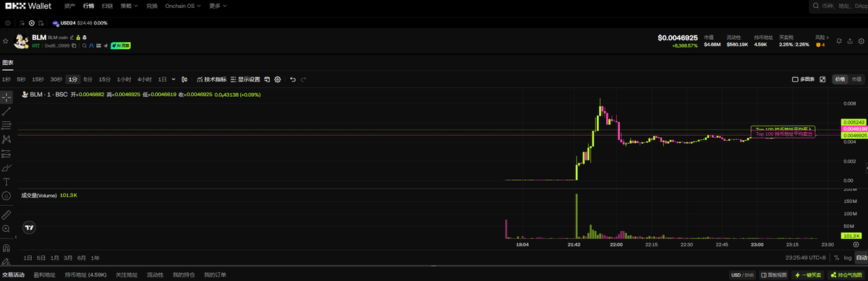The width and height of the screenshot is (868, 281).
Task: Share the BLM token page
Action: click(x=850, y=41)
